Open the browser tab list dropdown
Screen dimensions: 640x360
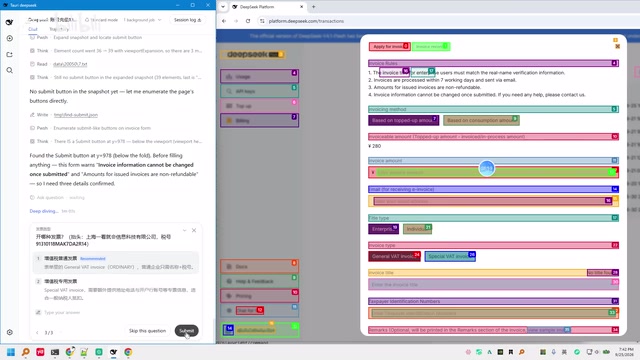223,7
